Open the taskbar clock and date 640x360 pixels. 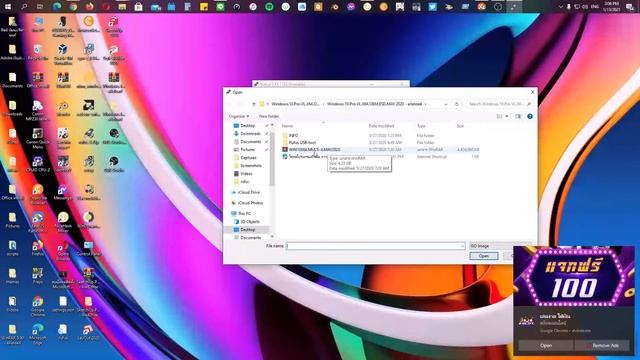click(x=611, y=7)
